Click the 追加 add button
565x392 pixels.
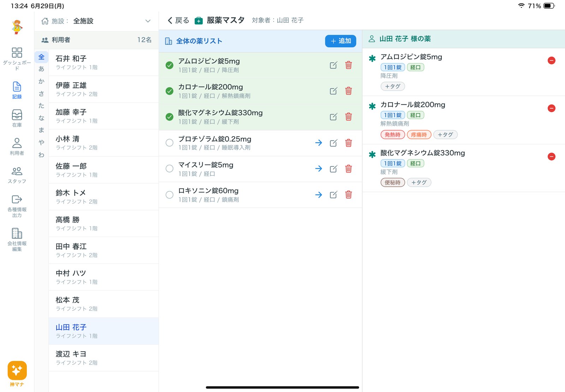[340, 41]
